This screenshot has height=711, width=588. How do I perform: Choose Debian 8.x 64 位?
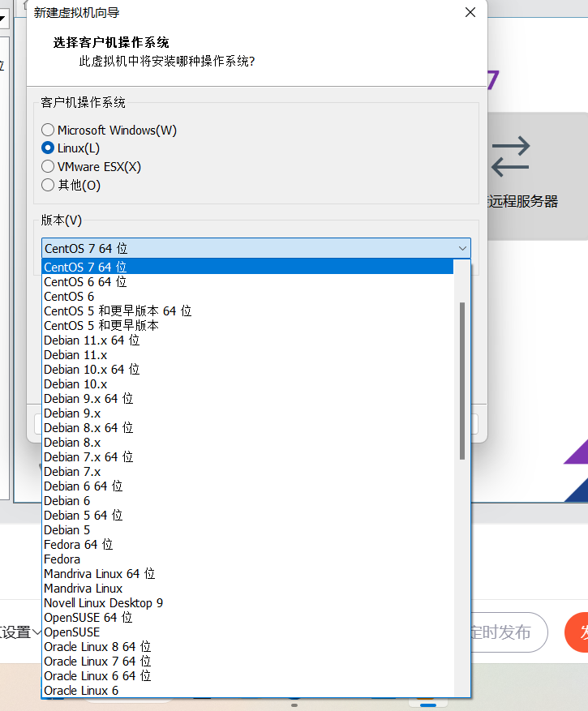click(247, 427)
